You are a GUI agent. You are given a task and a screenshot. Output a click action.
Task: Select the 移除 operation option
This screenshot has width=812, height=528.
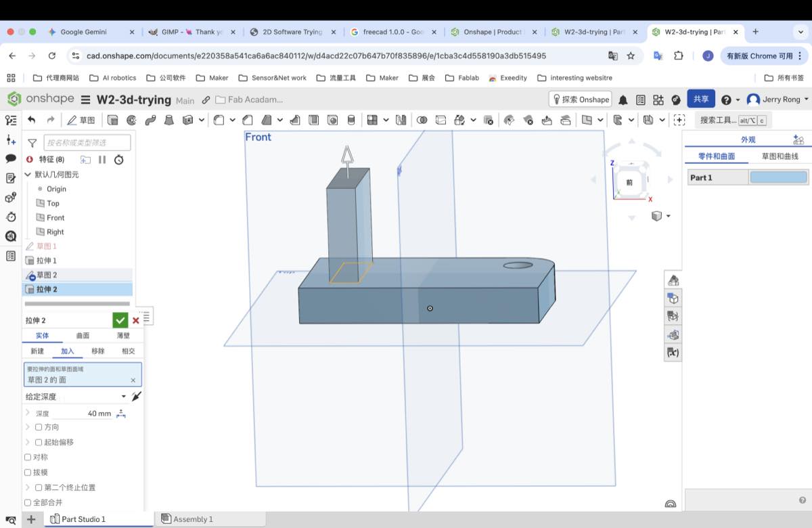98,351
